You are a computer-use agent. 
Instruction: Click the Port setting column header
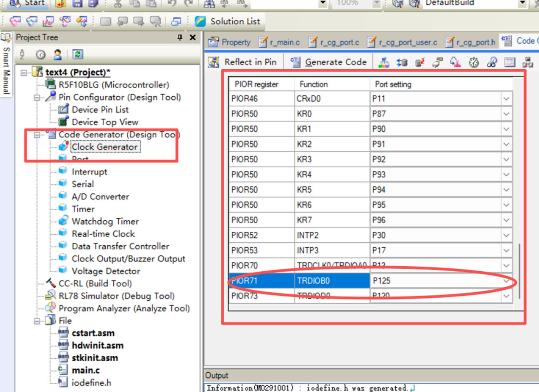point(441,84)
